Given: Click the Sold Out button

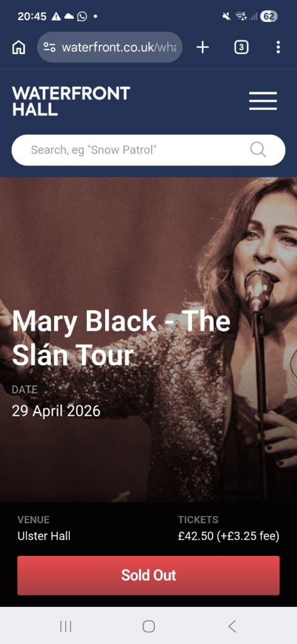Looking at the screenshot, I should coord(148,575).
